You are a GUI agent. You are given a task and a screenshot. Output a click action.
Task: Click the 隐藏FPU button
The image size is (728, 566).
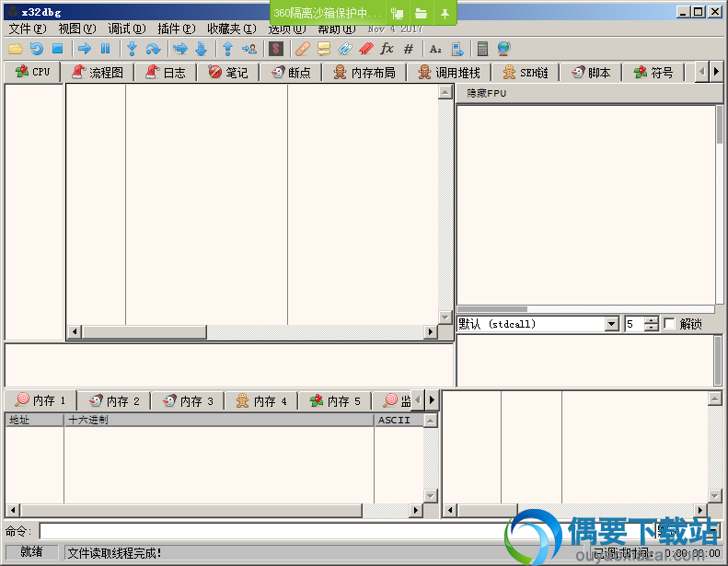(x=487, y=93)
